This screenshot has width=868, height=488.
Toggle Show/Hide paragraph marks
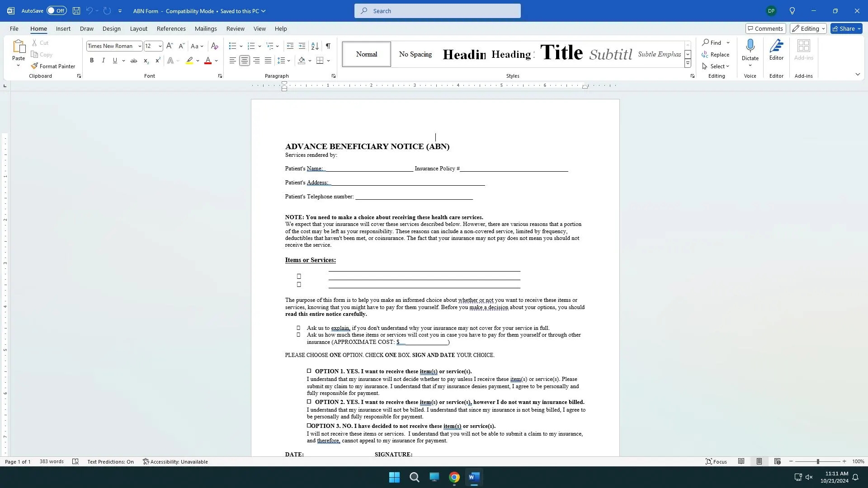(x=328, y=46)
